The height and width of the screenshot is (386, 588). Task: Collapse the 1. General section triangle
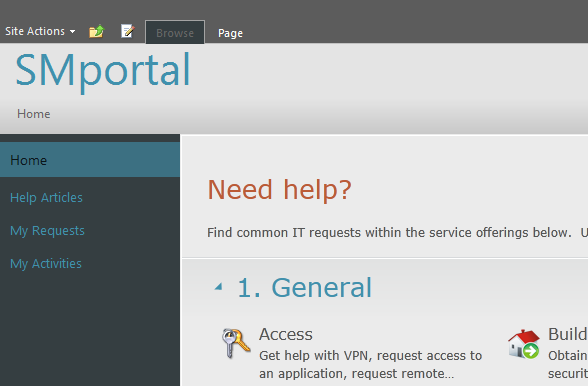pyautogui.click(x=218, y=287)
